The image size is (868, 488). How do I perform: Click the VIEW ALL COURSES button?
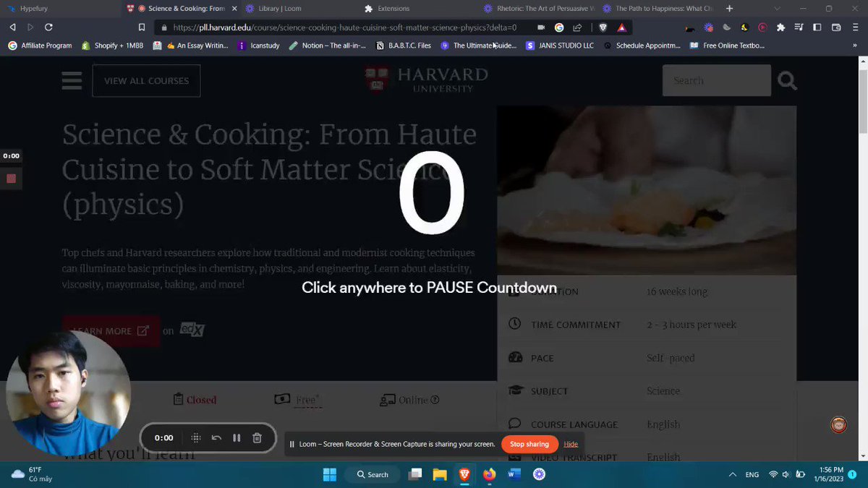coord(146,80)
